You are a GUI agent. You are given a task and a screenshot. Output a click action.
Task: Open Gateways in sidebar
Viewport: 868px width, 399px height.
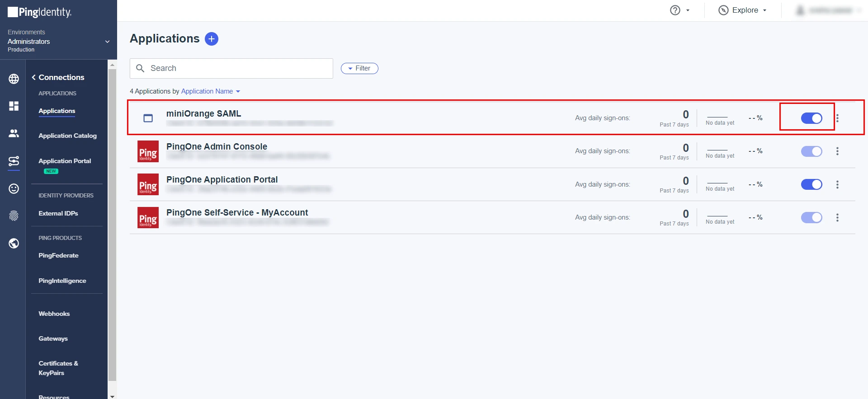[53, 338]
